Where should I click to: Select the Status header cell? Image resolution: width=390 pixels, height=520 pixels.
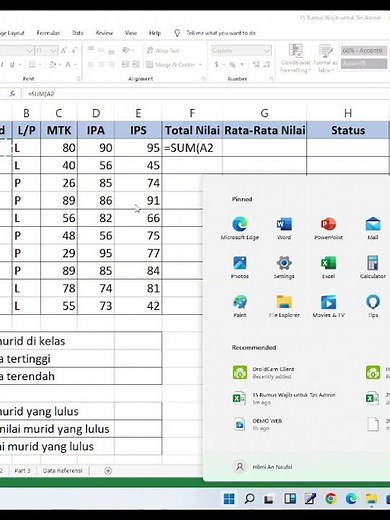348,130
